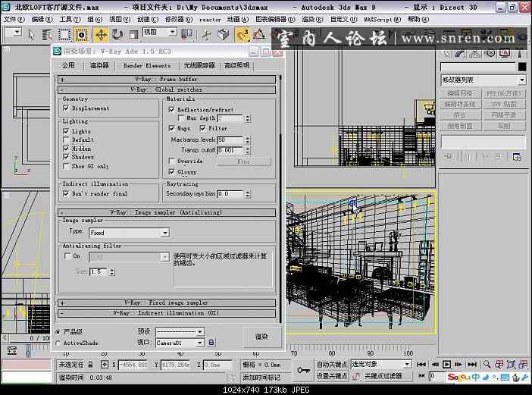The height and width of the screenshot is (395, 532).
Task: Expand the V-Ray Fixed image sampler rollout
Action: click(x=167, y=303)
